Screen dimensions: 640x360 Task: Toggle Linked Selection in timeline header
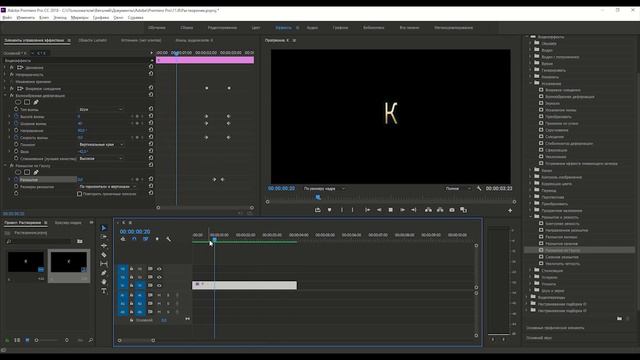pyautogui.click(x=146, y=239)
